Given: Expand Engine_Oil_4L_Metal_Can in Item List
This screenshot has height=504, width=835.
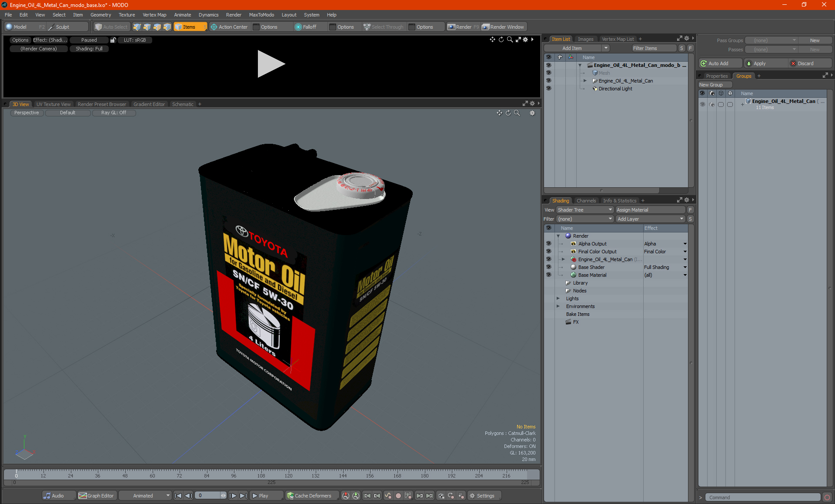Looking at the screenshot, I should 585,81.
